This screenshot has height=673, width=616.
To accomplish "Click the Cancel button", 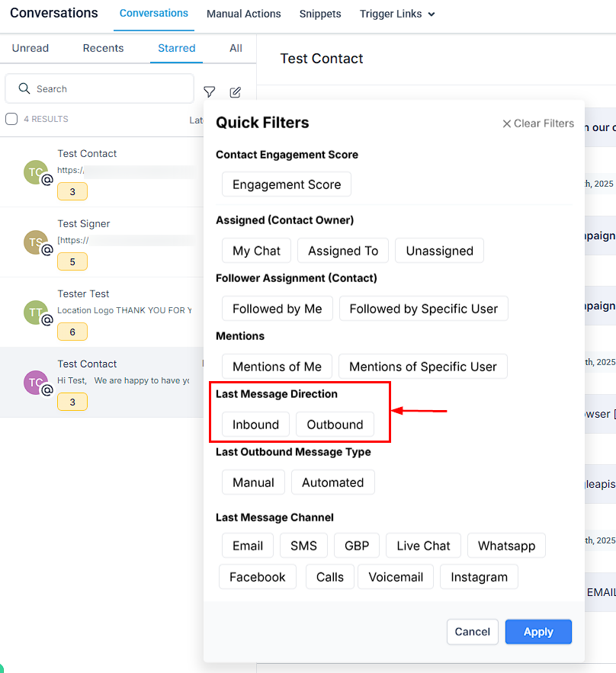I will coord(472,632).
